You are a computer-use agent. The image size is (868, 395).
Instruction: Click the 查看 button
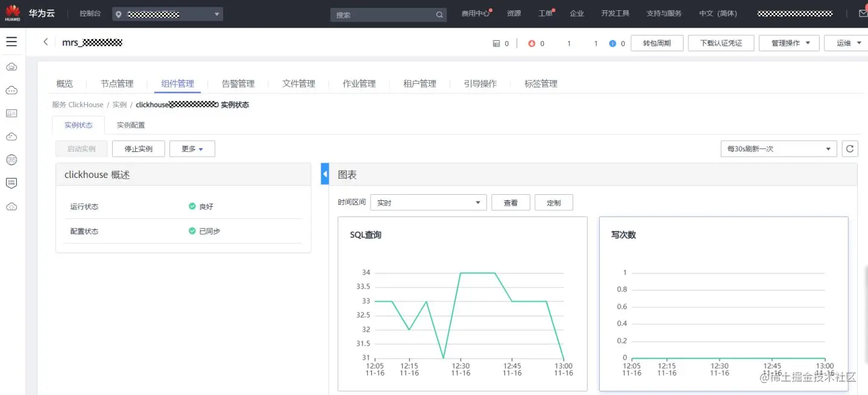(511, 203)
